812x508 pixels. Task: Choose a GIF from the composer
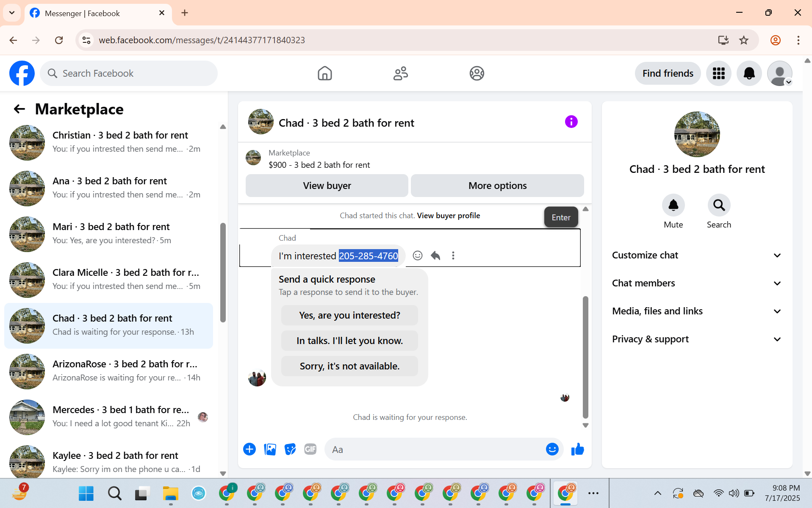point(310,449)
